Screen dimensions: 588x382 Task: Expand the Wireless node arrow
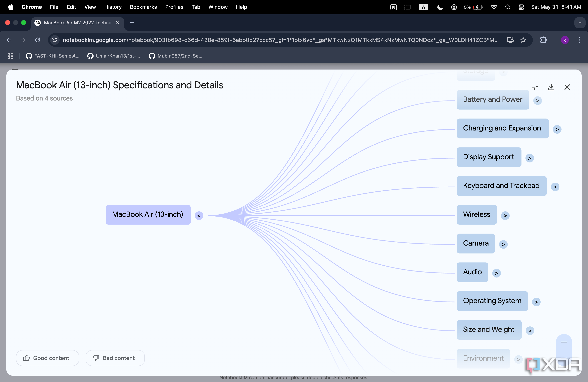505,216
